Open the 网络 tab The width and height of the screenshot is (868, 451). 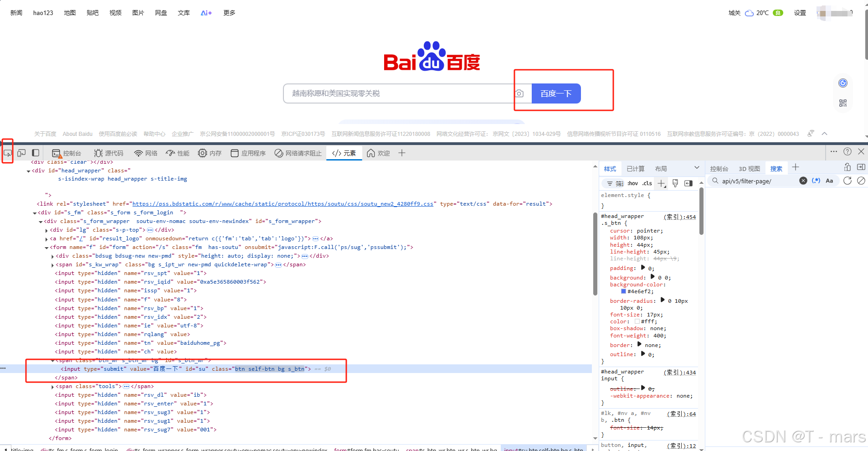(x=146, y=153)
